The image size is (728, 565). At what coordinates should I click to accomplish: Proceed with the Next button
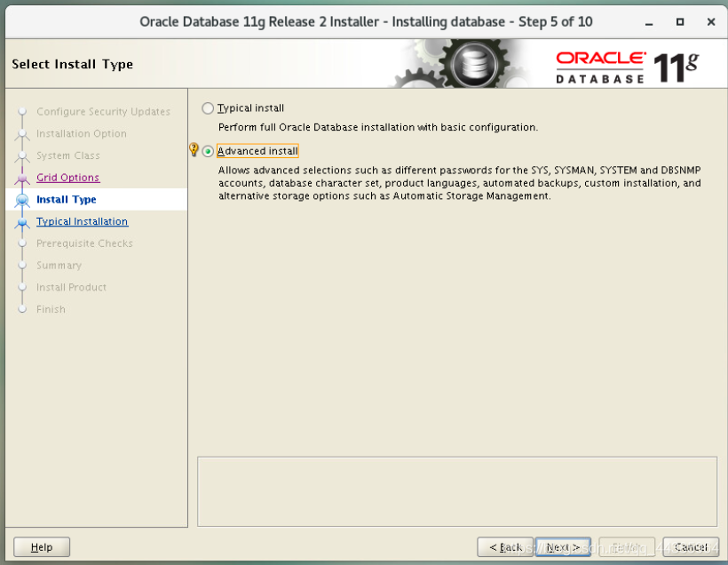(x=563, y=547)
